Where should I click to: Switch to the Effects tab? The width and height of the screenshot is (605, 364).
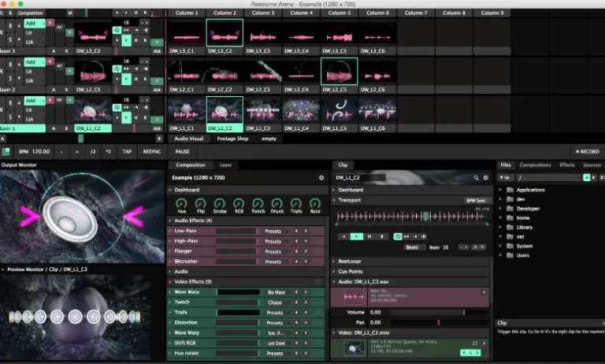567,165
